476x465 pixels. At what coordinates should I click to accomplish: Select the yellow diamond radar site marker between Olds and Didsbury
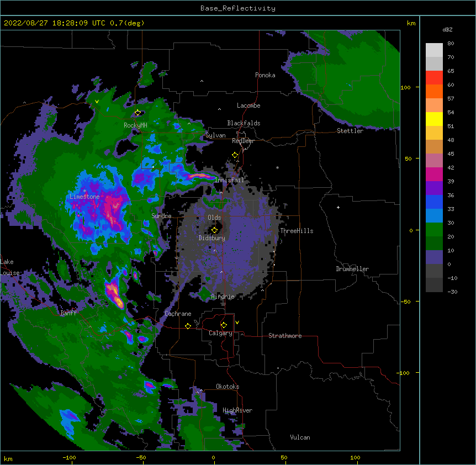214,230
